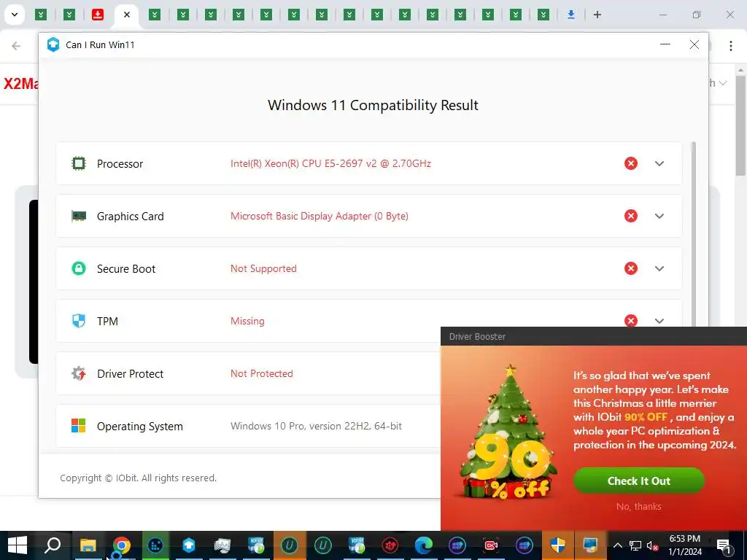This screenshot has height=560, width=747.
Task: Switch to the red download-icon tab
Action: (98, 15)
